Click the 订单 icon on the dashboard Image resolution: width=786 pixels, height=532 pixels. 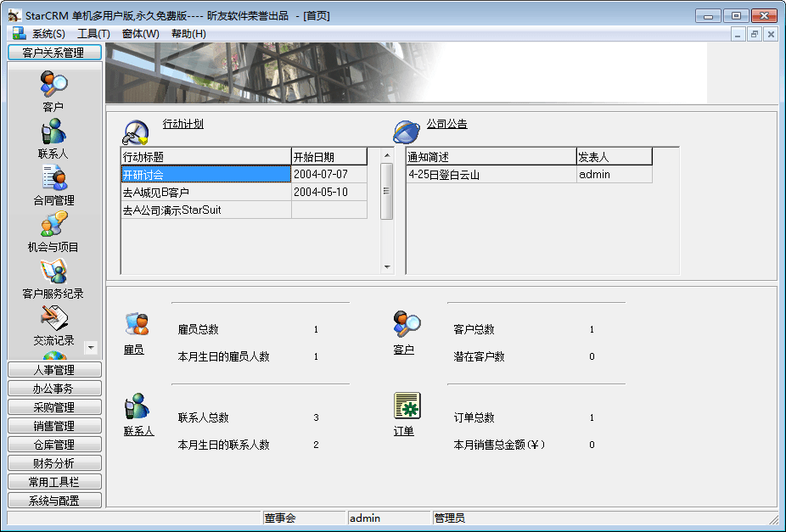tap(407, 406)
